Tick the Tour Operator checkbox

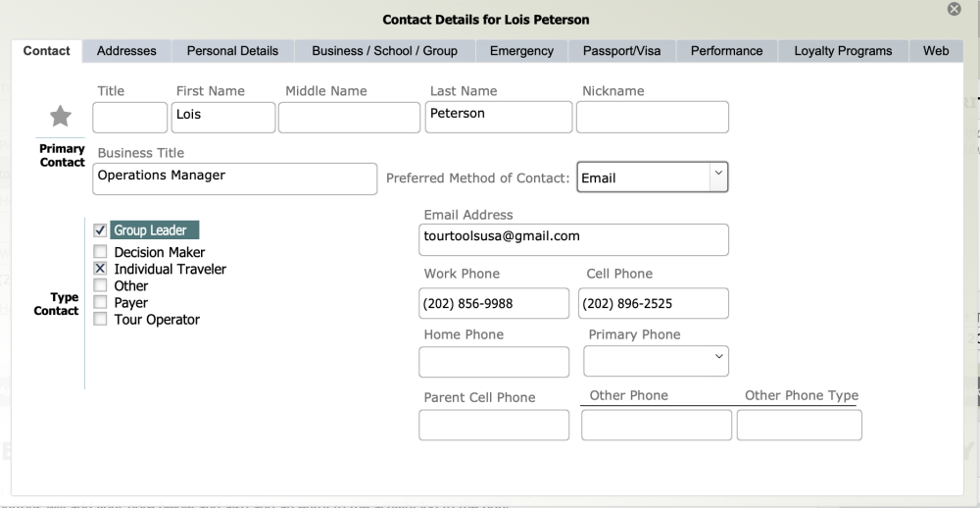(100, 319)
